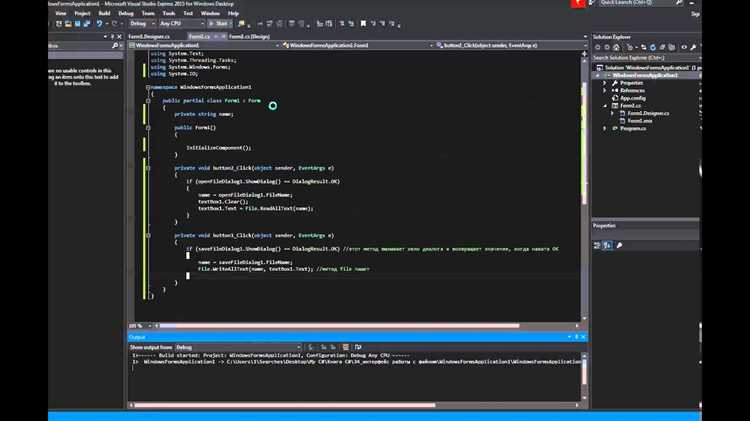750x421 pixels.
Task: Click the Undo toolbar icon
Action: [99, 23]
